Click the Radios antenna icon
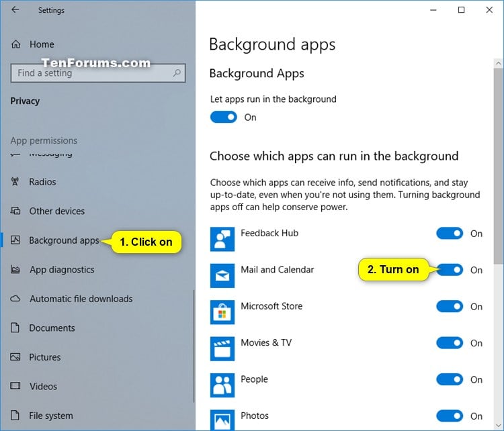The width and height of the screenshot is (504, 431). pyautogui.click(x=15, y=182)
